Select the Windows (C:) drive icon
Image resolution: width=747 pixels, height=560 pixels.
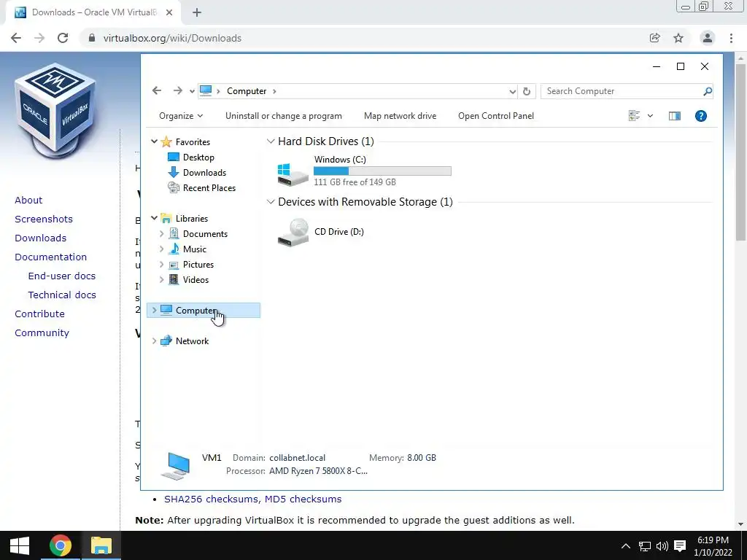293,174
